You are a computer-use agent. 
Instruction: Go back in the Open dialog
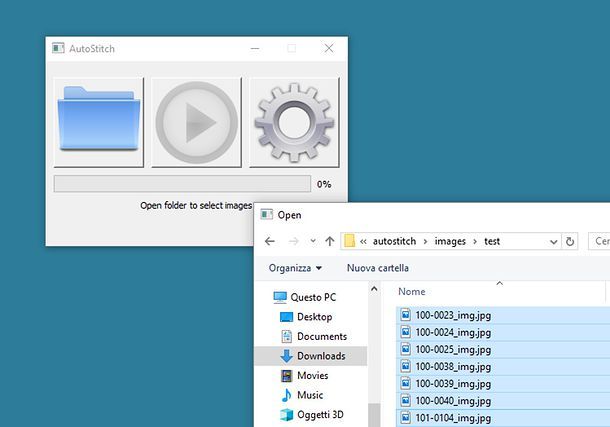[270, 242]
